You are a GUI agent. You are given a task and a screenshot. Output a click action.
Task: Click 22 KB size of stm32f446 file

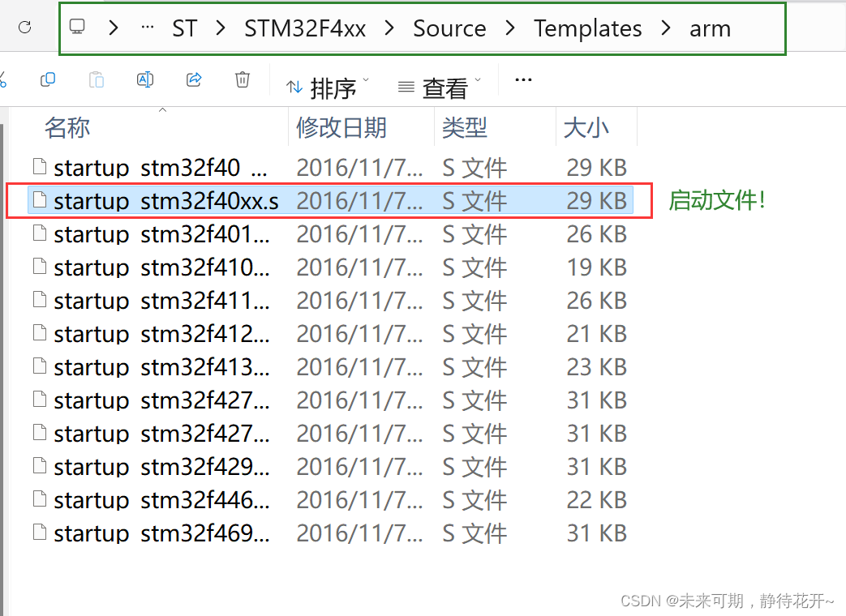click(597, 501)
